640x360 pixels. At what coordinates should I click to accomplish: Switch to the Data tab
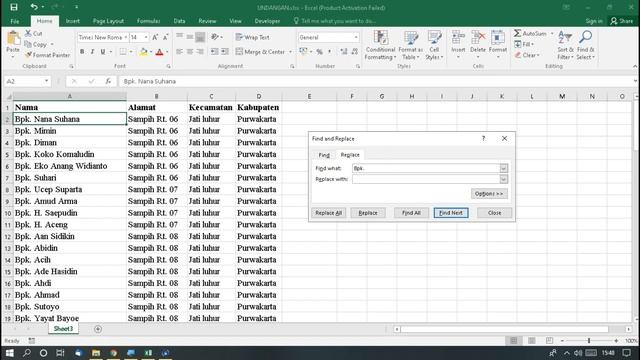pyautogui.click(x=179, y=21)
